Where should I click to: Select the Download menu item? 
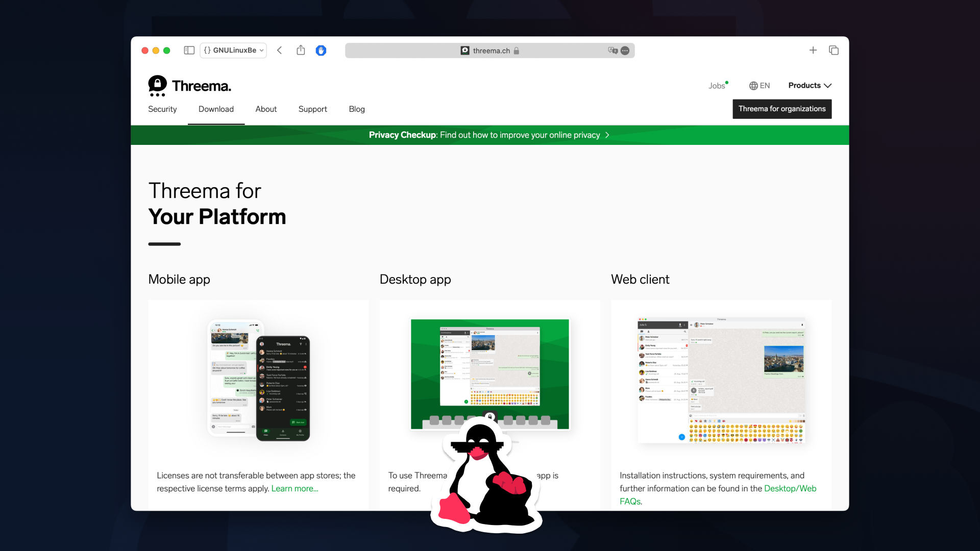click(216, 109)
